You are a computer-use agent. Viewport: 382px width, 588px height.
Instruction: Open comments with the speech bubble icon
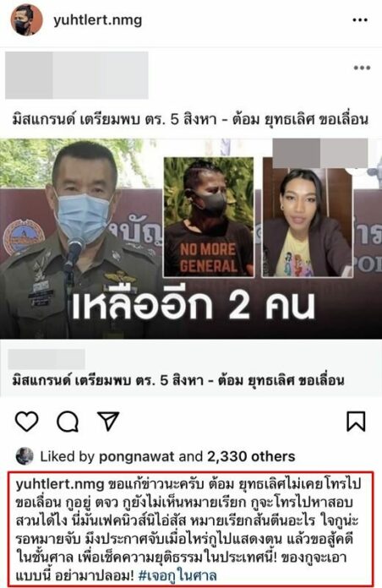click(x=68, y=422)
